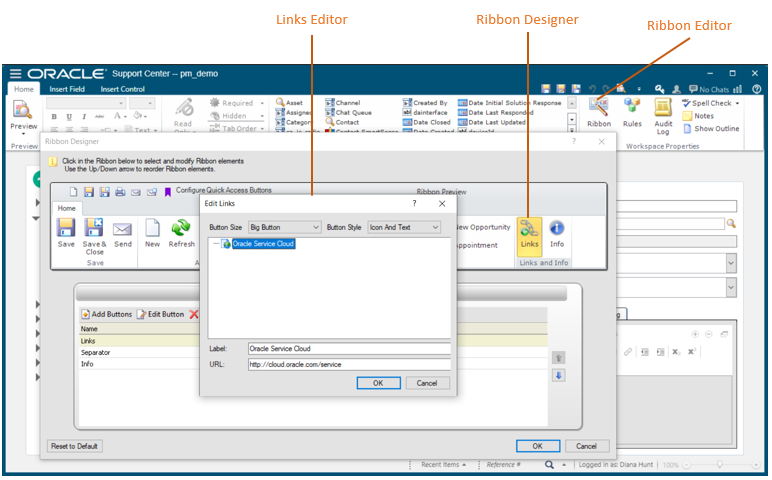The width and height of the screenshot is (772, 480).
Task: Move selected item down with blue arrow
Action: coord(558,376)
